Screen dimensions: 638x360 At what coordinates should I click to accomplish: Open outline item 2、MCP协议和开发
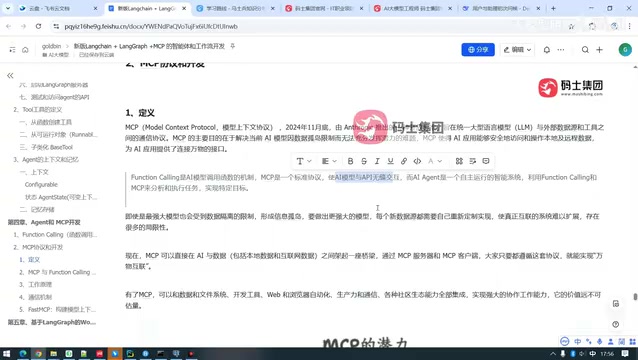(38, 247)
